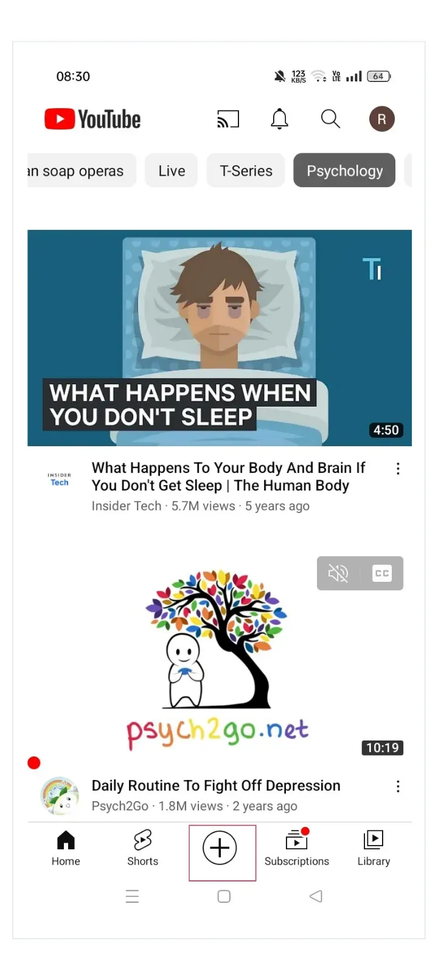Open YouTube search
438x980 pixels.
click(x=330, y=119)
